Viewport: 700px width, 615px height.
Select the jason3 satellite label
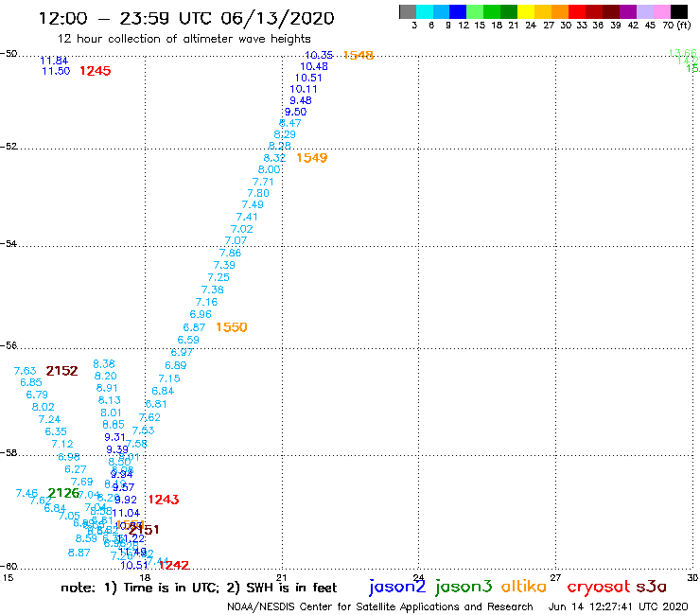(464, 587)
